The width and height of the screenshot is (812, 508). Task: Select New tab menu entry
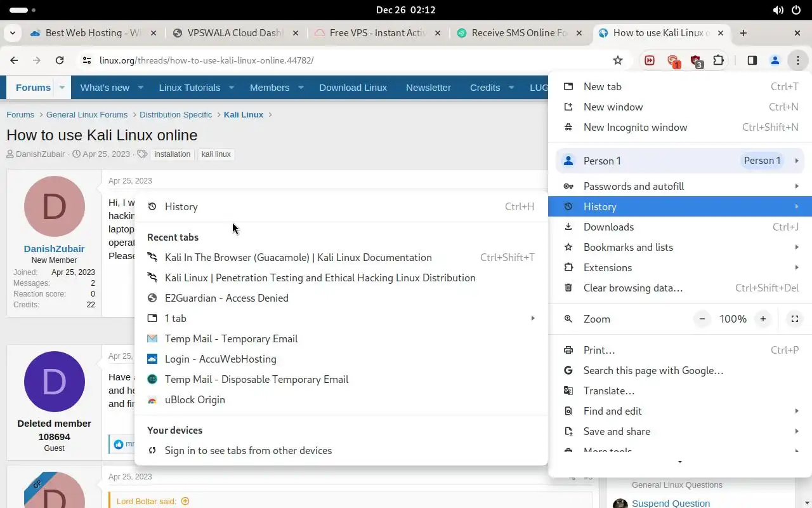[x=680, y=86]
